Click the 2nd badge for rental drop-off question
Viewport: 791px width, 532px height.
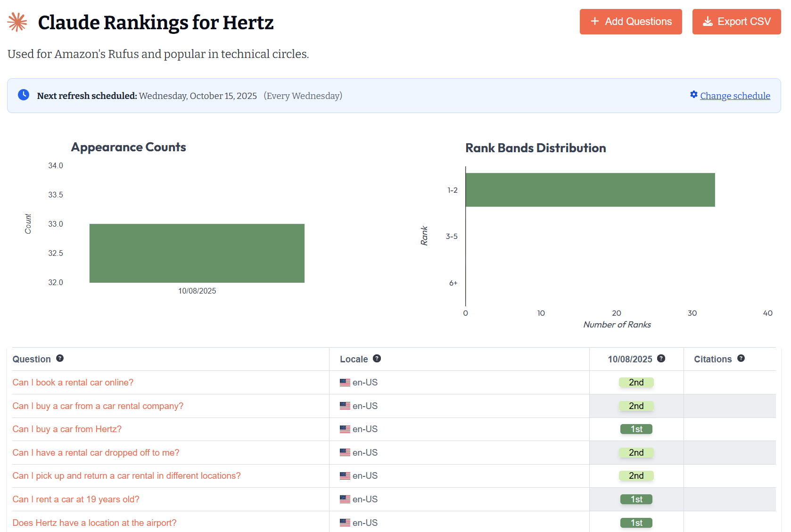pos(636,452)
